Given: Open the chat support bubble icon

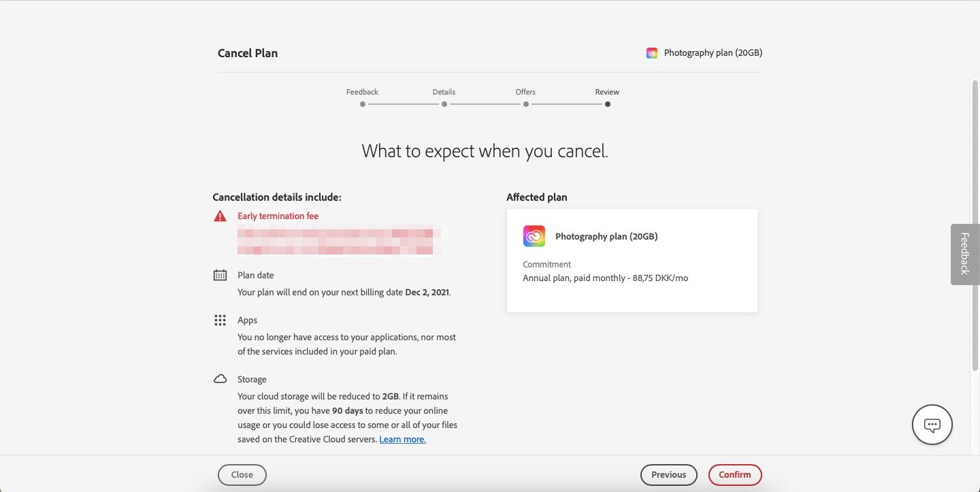Looking at the screenshot, I should click(x=932, y=425).
